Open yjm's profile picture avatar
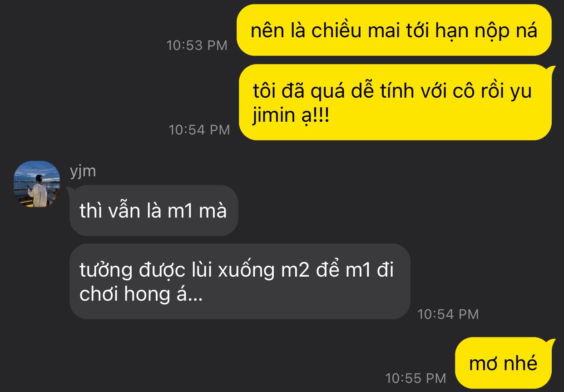Image resolution: width=564 pixels, height=392 pixels. tap(37, 184)
